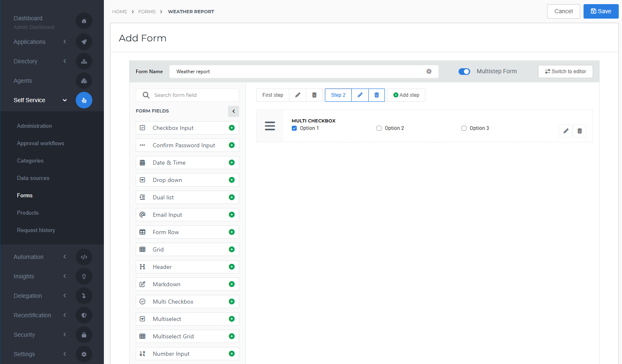Delete the Multi Checkbox field
This screenshot has width=622, height=364.
[x=579, y=131]
